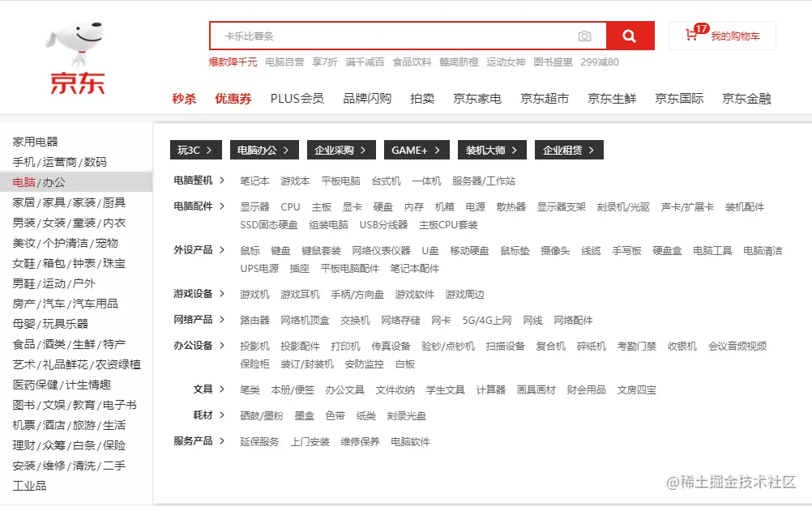Open the 刻录光盘 link

click(407, 416)
